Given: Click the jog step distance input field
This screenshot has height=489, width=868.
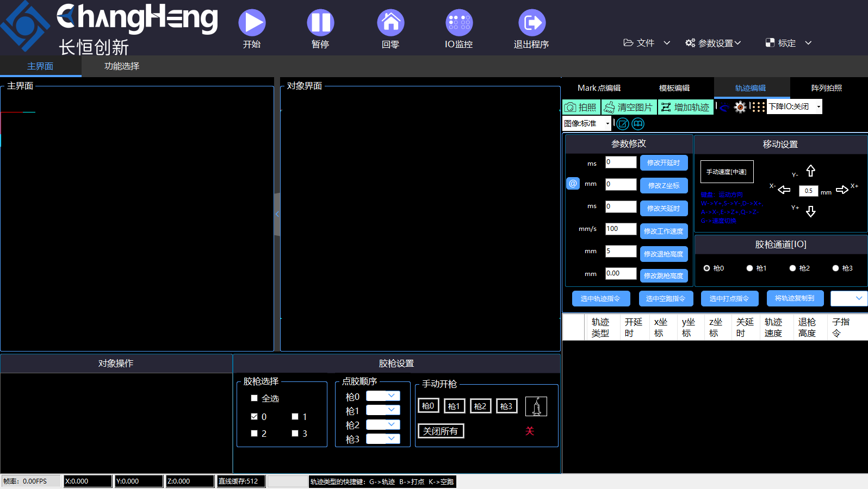Looking at the screenshot, I should point(808,191).
